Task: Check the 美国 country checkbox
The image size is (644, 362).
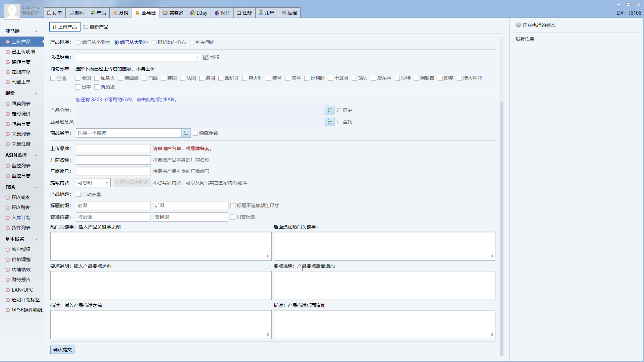Action: click(77, 78)
